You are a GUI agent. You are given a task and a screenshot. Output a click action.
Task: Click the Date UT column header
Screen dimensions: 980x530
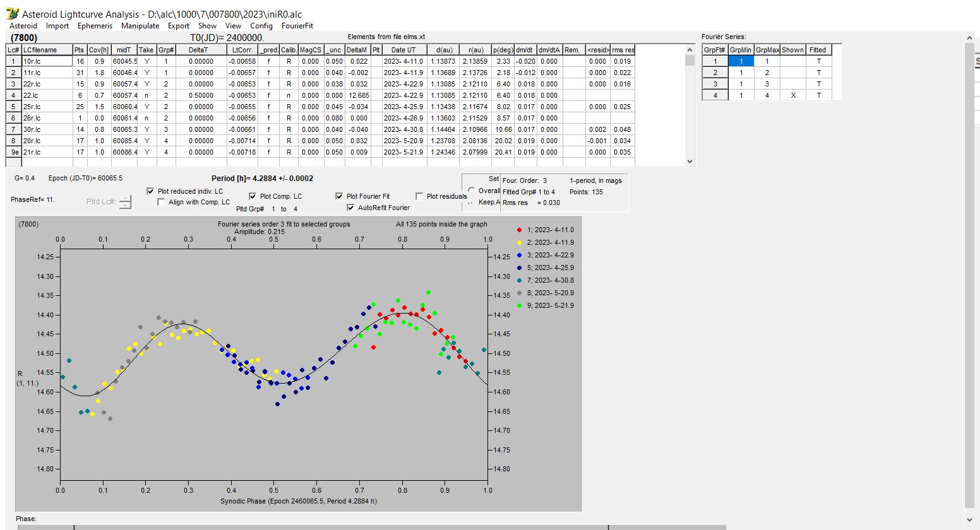pyautogui.click(x=403, y=50)
